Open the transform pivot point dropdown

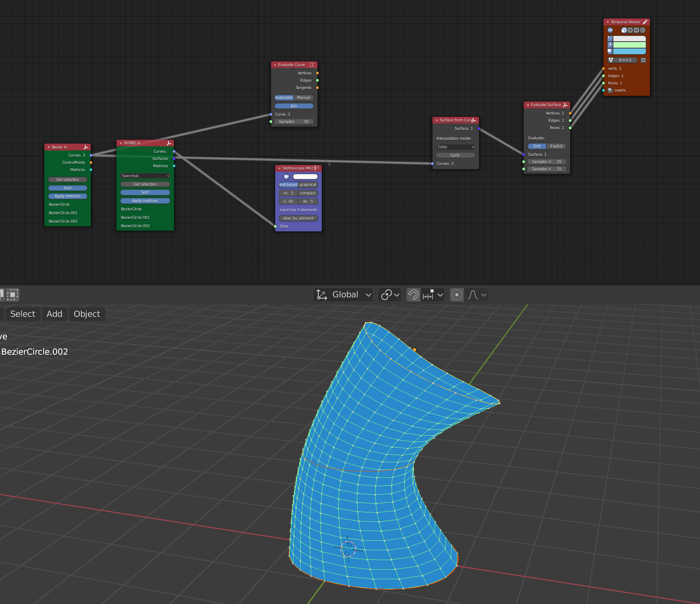390,295
